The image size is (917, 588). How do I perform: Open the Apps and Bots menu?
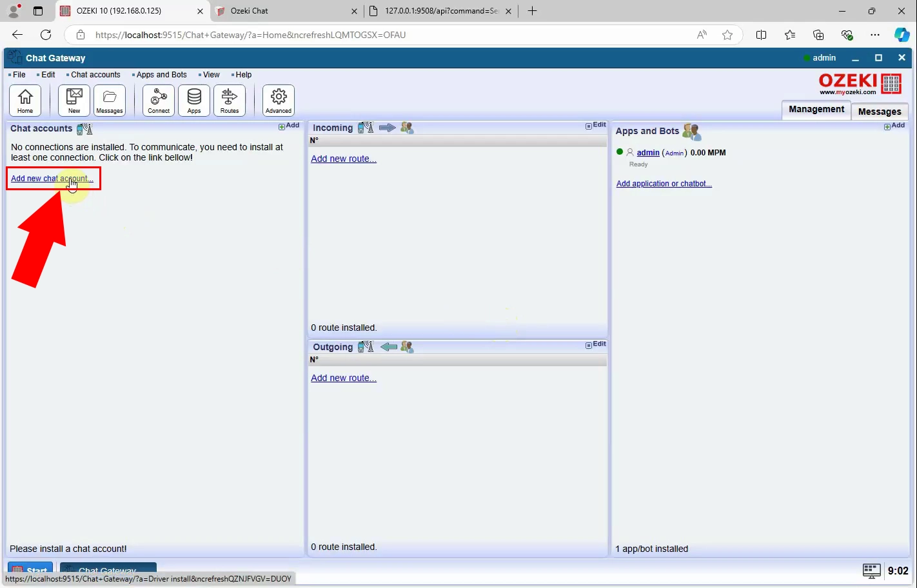pos(161,75)
